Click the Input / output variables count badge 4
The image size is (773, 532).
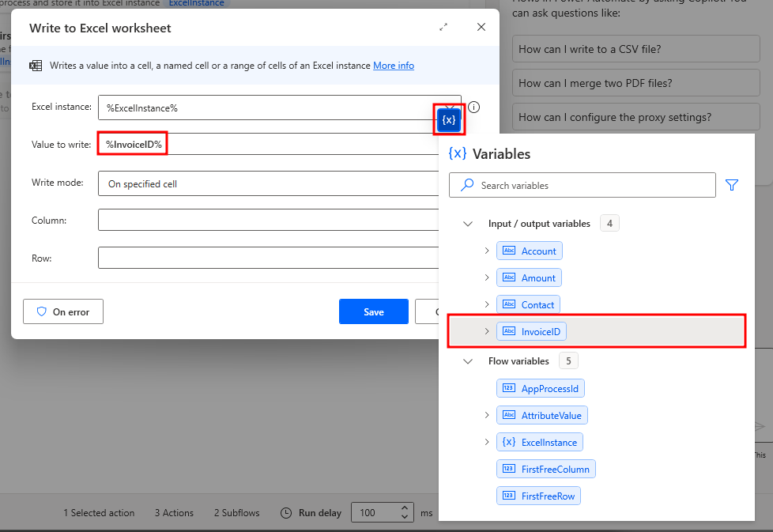pyautogui.click(x=609, y=224)
